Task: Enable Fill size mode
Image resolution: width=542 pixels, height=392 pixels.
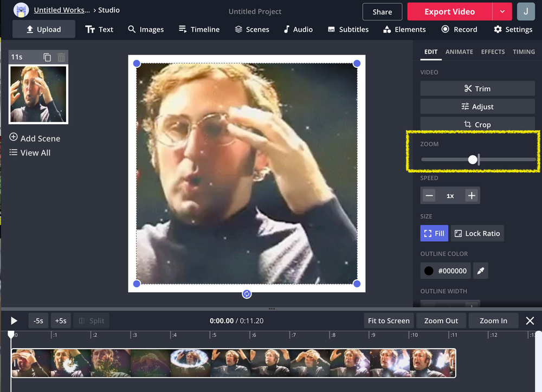Action: (434, 233)
